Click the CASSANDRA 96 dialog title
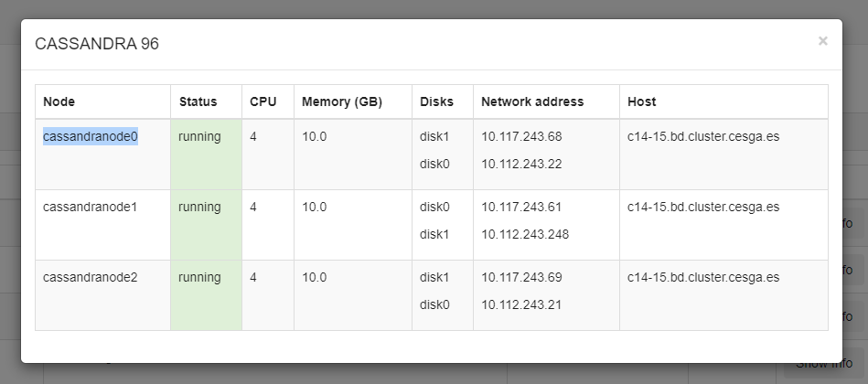The width and height of the screenshot is (868, 384). (x=97, y=44)
